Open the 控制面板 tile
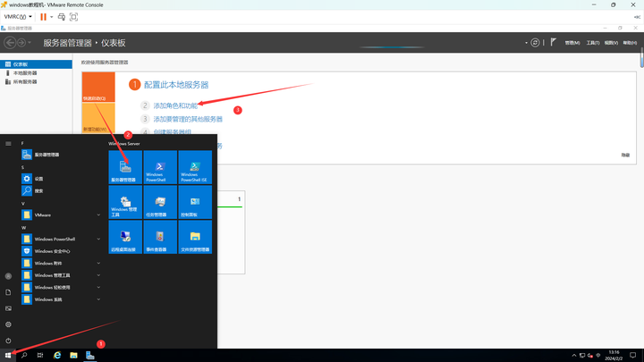This screenshot has height=362, width=644. point(195,202)
